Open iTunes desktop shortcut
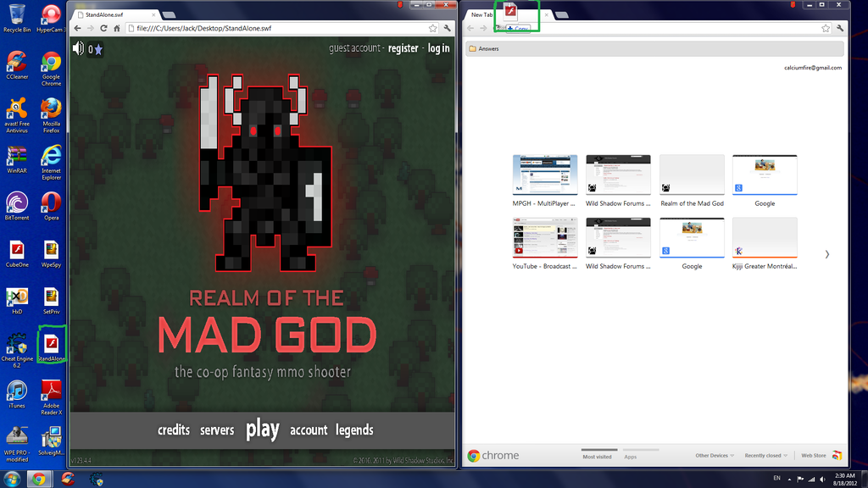This screenshot has width=868, height=488. click(17, 394)
